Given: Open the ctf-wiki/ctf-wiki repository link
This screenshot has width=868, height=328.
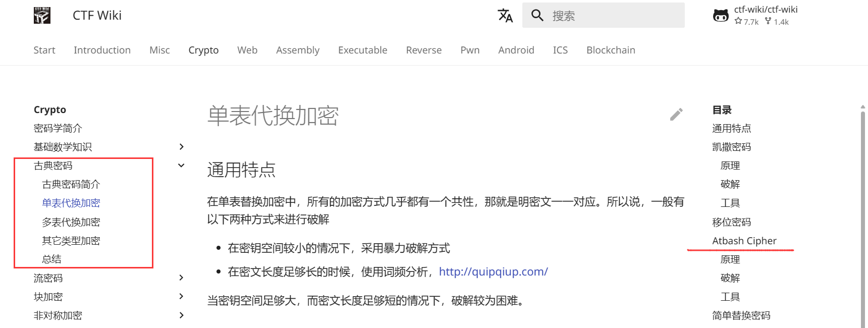Looking at the screenshot, I should pyautogui.click(x=766, y=10).
